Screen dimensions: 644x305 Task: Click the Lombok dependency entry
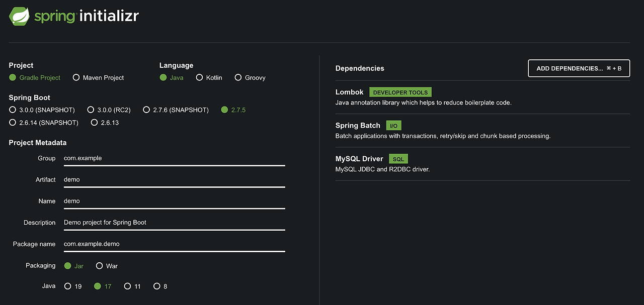482,97
